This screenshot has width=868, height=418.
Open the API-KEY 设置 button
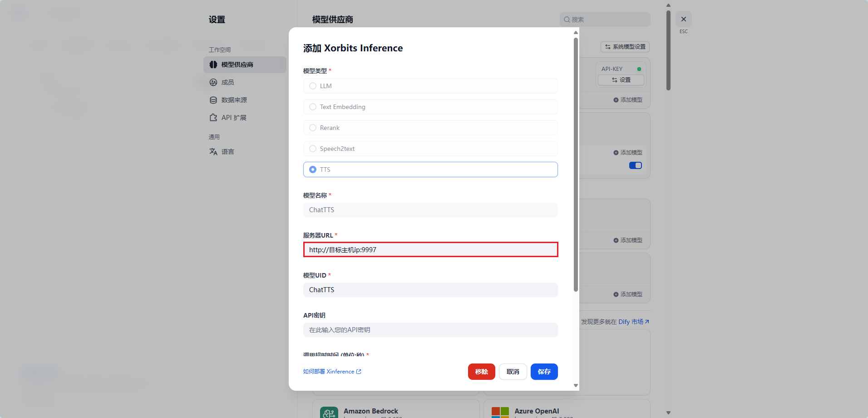pos(621,80)
